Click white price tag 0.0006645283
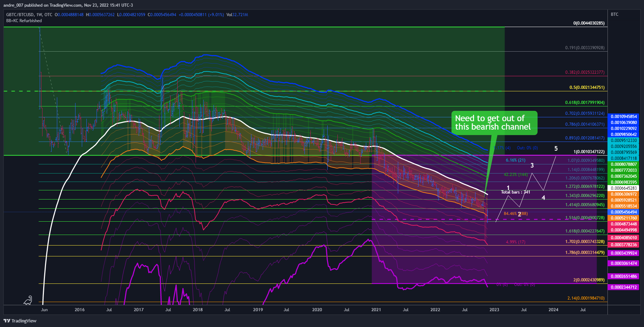 (624, 188)
